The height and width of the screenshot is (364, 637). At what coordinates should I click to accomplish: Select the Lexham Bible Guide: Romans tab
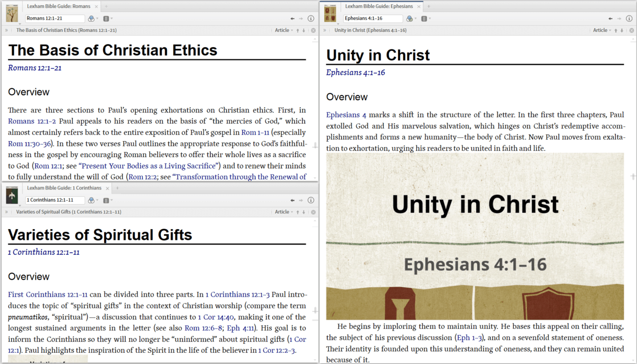[58, 6]
